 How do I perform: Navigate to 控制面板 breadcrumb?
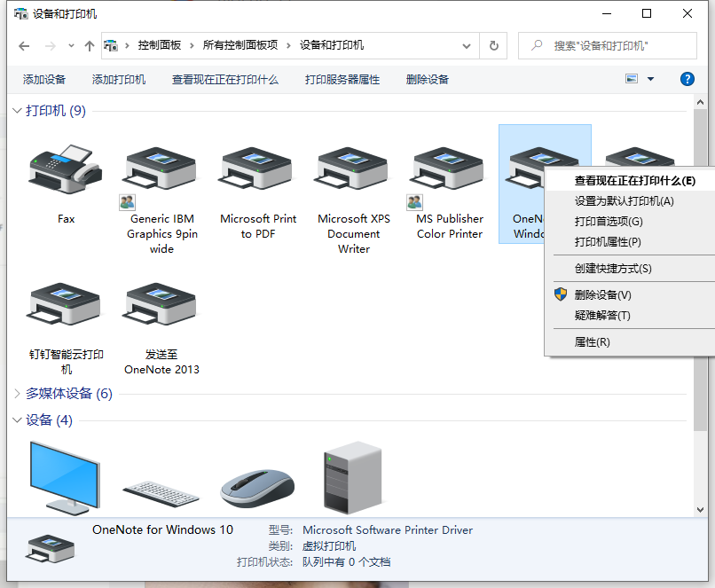point(160,45)
